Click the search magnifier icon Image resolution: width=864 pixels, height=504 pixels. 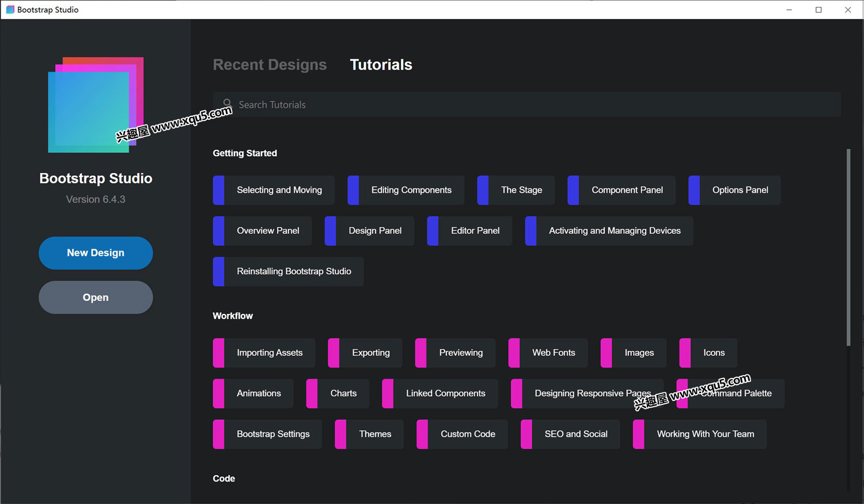point(227,103)
